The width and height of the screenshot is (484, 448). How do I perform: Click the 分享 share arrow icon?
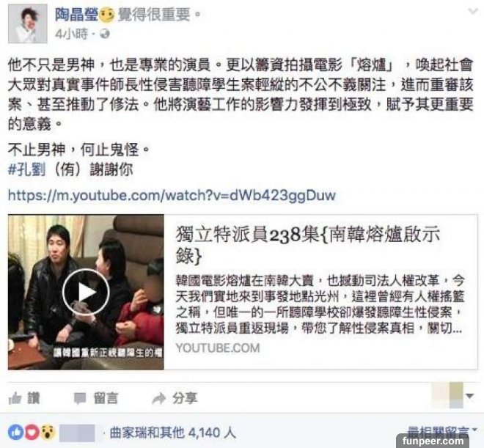point(158,398)
